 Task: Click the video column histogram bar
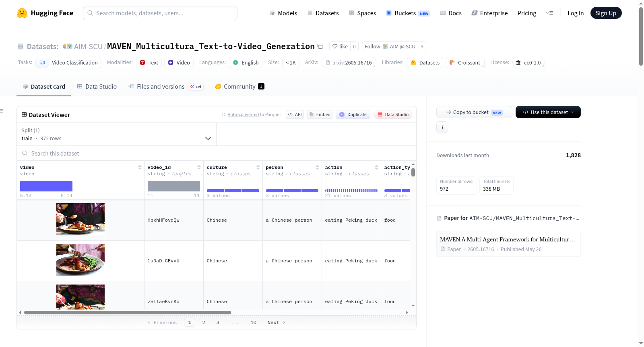point(46,186)
